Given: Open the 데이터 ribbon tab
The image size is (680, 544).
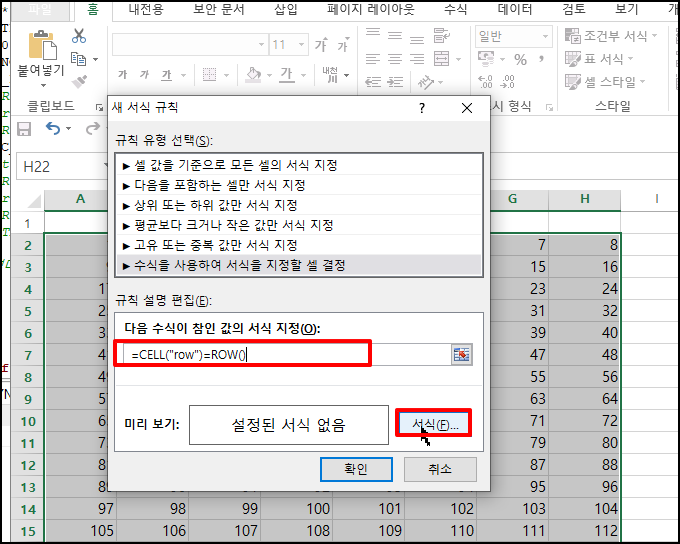Looking at the screenshot, I should [515, 10].
